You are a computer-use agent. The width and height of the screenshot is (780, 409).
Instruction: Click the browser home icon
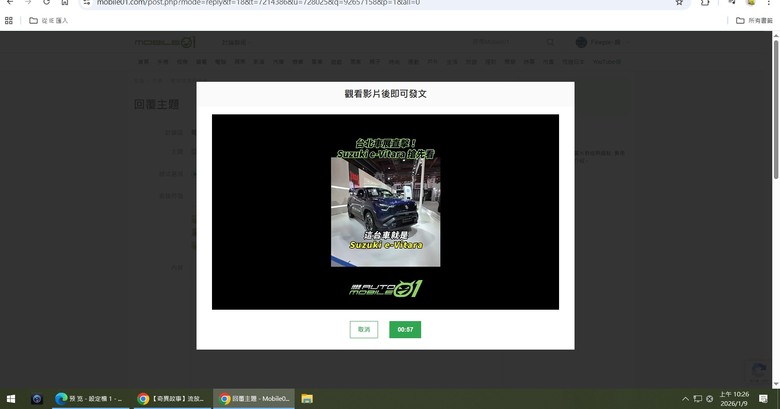[x=65, y=2]
